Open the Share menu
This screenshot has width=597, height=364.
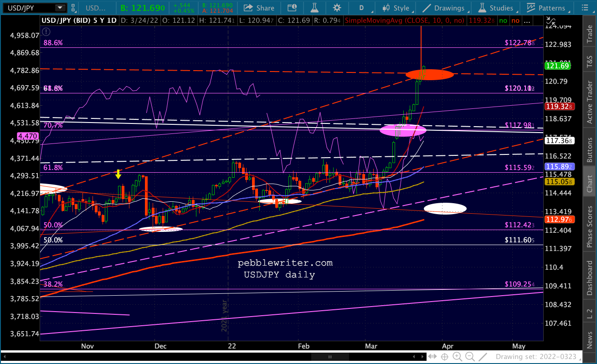click(x=259, y=8)
